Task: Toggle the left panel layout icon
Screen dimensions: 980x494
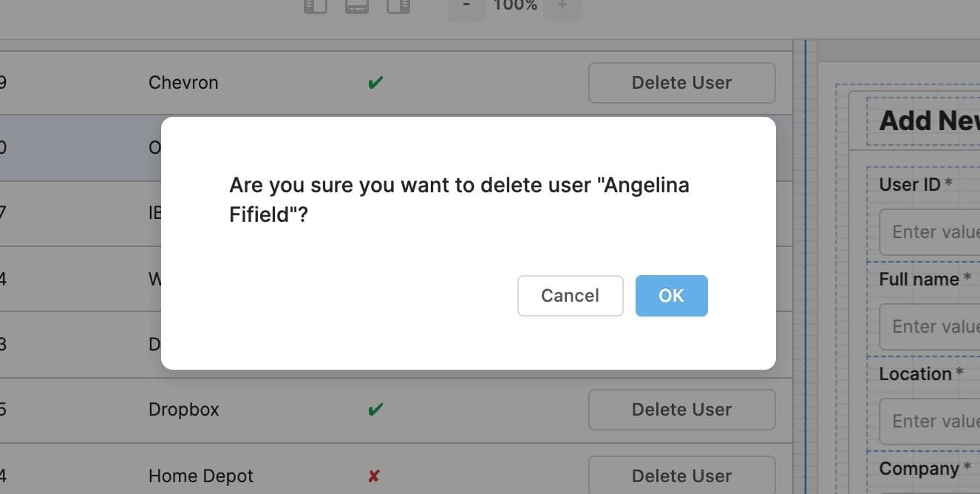Action: click(316, 6)
